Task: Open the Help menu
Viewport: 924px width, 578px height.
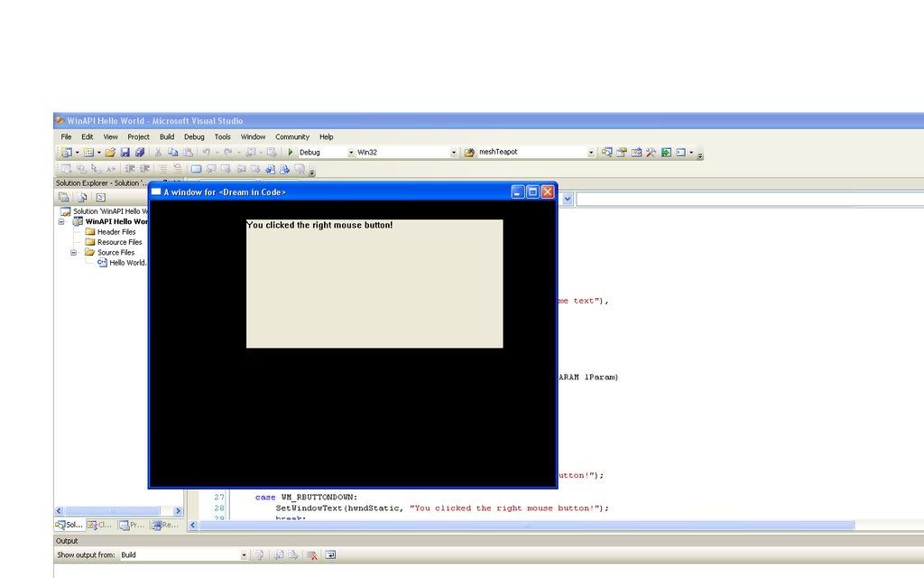Action: 326,137
